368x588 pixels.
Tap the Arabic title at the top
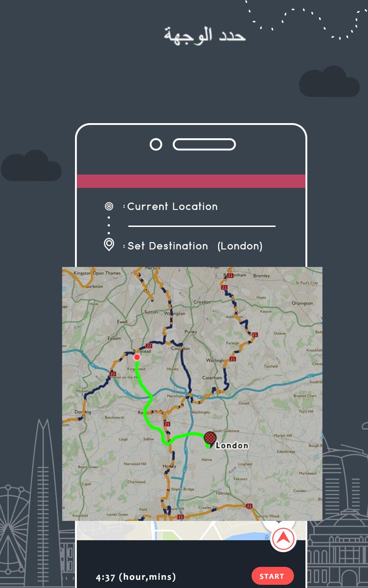pos(205,35)
